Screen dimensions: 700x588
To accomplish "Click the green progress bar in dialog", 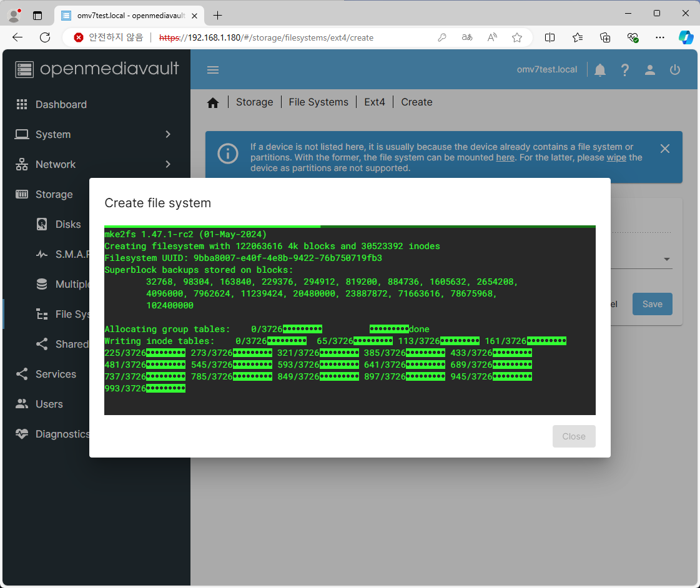I will pyautogui.click(x=350, y=227).
